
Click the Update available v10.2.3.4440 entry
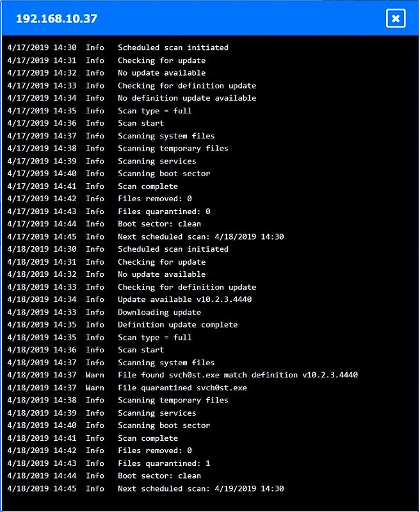point(129,299)
